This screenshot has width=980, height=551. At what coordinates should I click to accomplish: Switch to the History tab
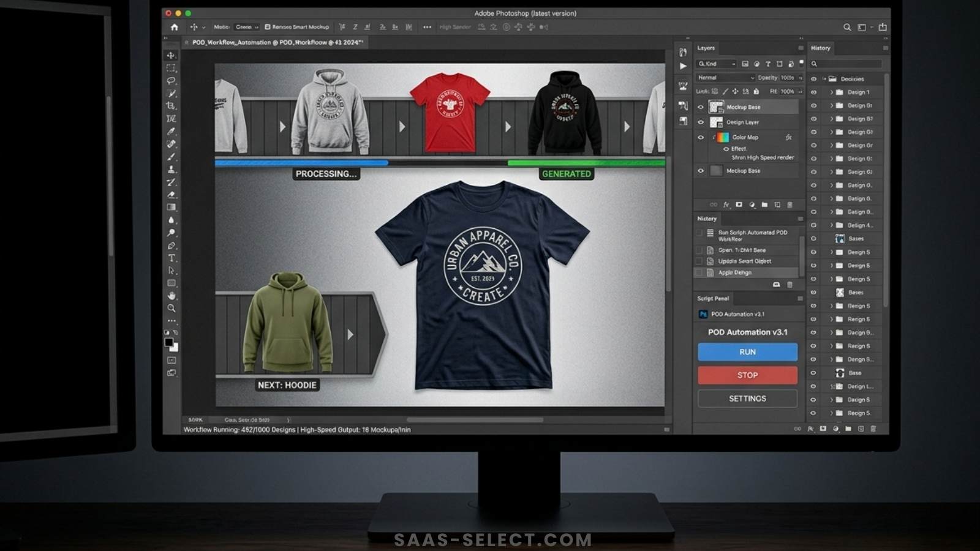(821, 48)
